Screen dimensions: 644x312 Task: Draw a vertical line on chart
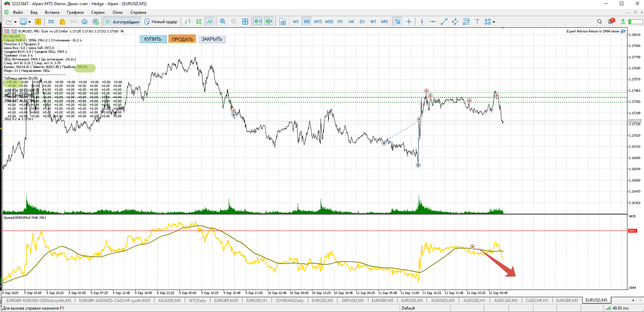coord(422,22)
